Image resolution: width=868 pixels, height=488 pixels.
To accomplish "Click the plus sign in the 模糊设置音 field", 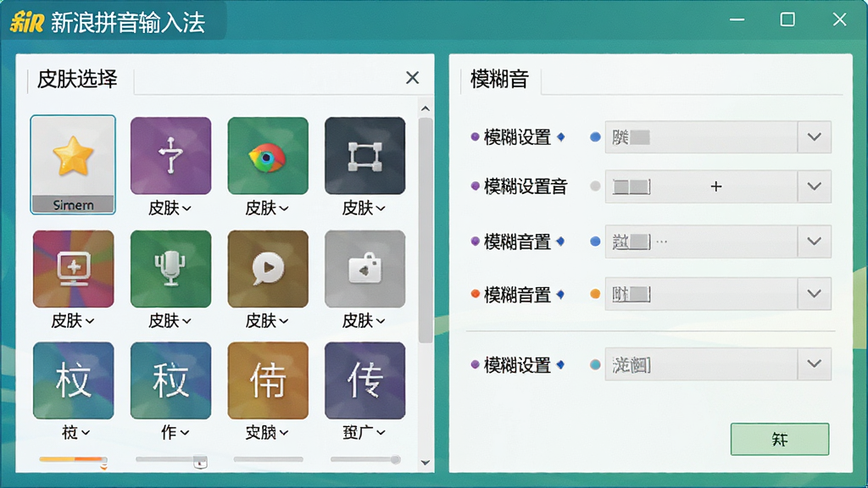I will tap(715, 186).
